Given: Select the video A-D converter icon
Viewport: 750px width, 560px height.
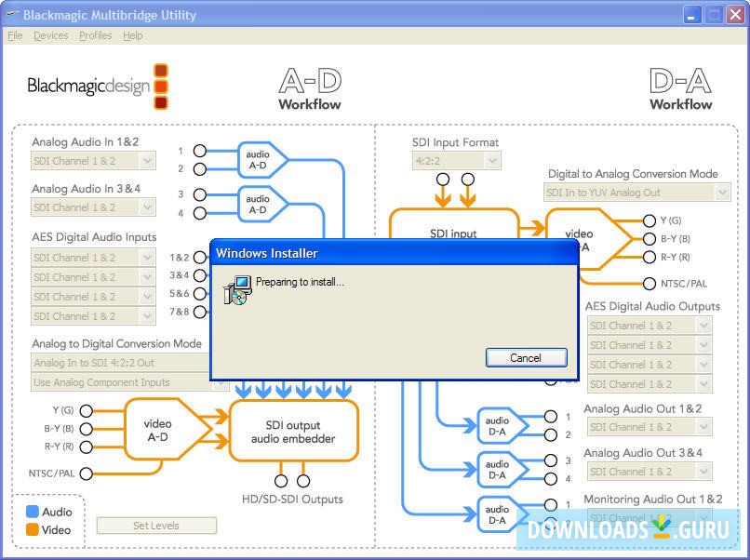Looking at the screenshot, I should [157, 428].
